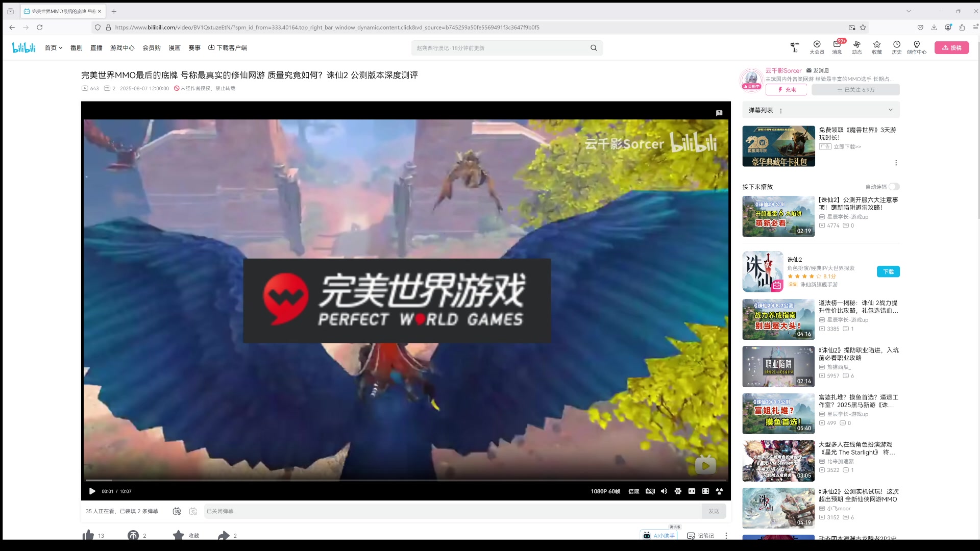Favorite the video with star icon
This screenshot has width=980, height=551.
178,535
